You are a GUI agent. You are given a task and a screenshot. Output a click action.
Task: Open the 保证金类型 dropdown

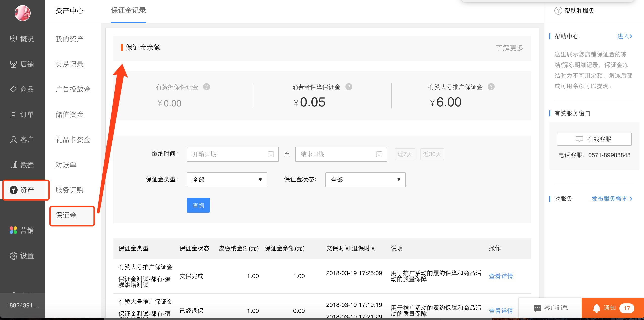(x=227, y=180)
